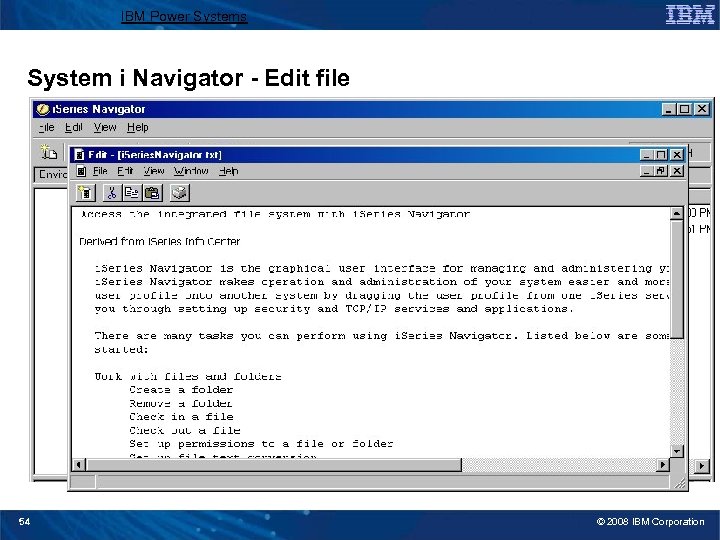Click the horizontal scrollbar thumb in editor

274,465
